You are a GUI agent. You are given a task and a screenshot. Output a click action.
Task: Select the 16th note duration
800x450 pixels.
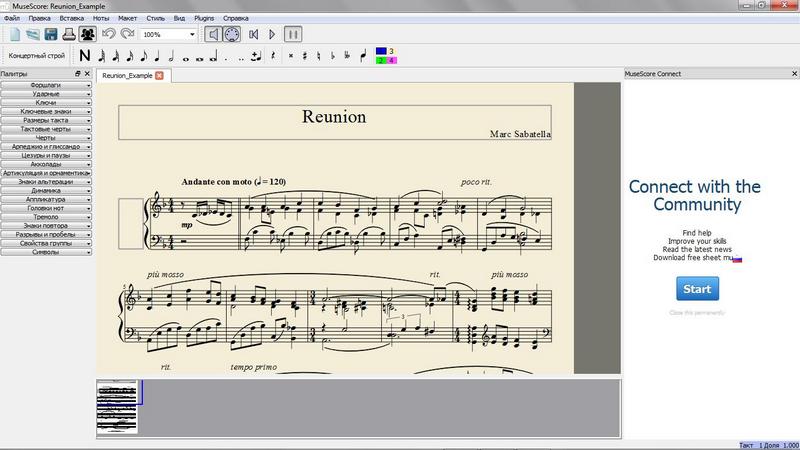[x=130, y=56]
